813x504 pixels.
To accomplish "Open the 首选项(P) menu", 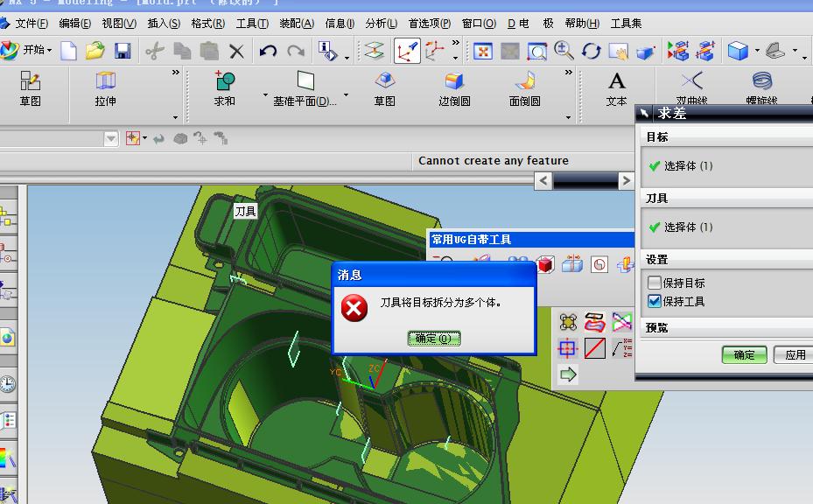I will 430,24.
